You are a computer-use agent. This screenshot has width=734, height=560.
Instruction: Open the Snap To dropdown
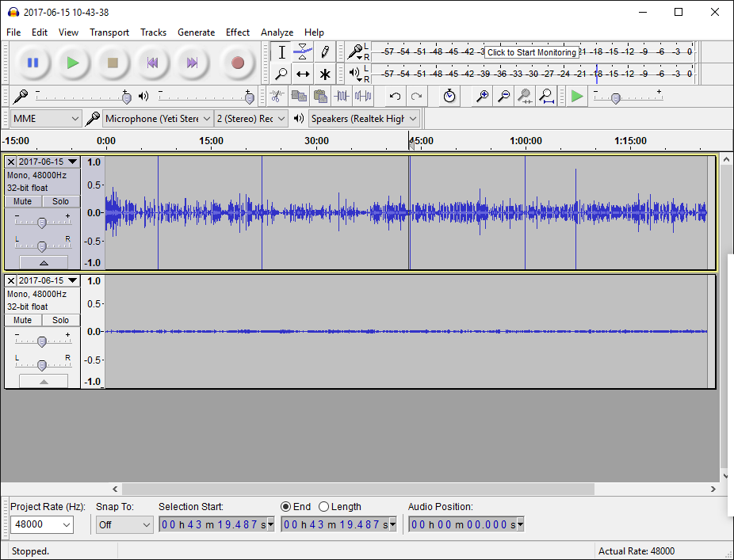tap(124, 524)
